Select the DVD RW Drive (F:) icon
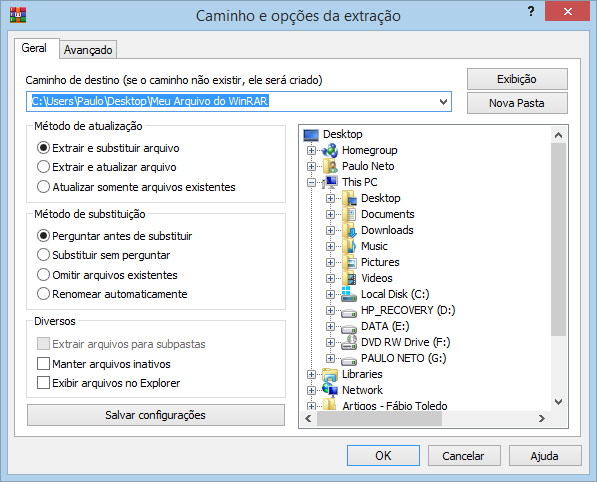The width and height of the screenshot is (597, 482). tap(349, 342)
